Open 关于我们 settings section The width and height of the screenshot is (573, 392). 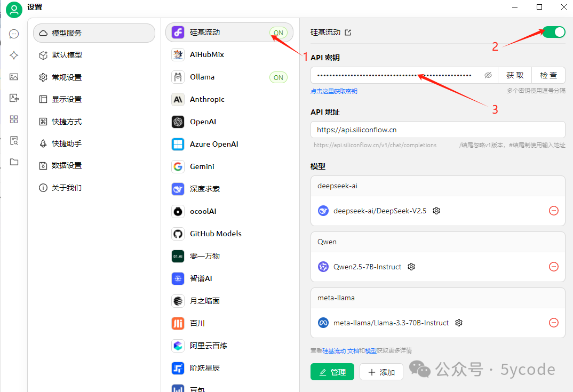point(94,188)
